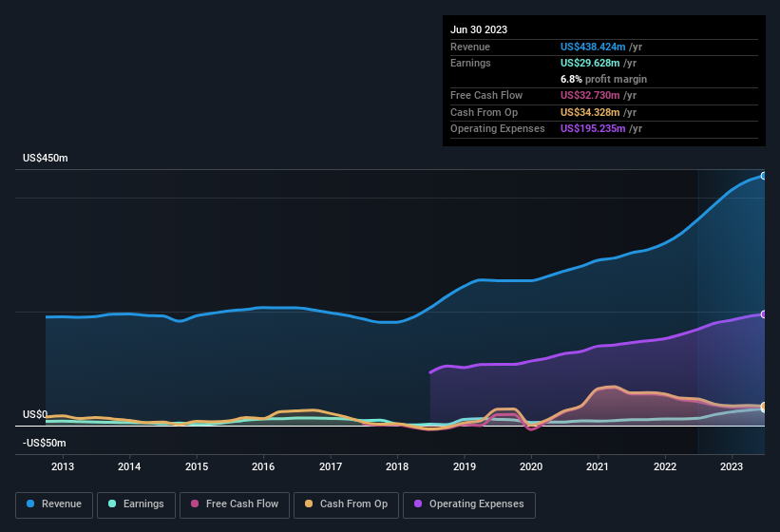Click the Revenue value US$438.424m in the tooltip
The image size is (780, 532).
(594, 47)
